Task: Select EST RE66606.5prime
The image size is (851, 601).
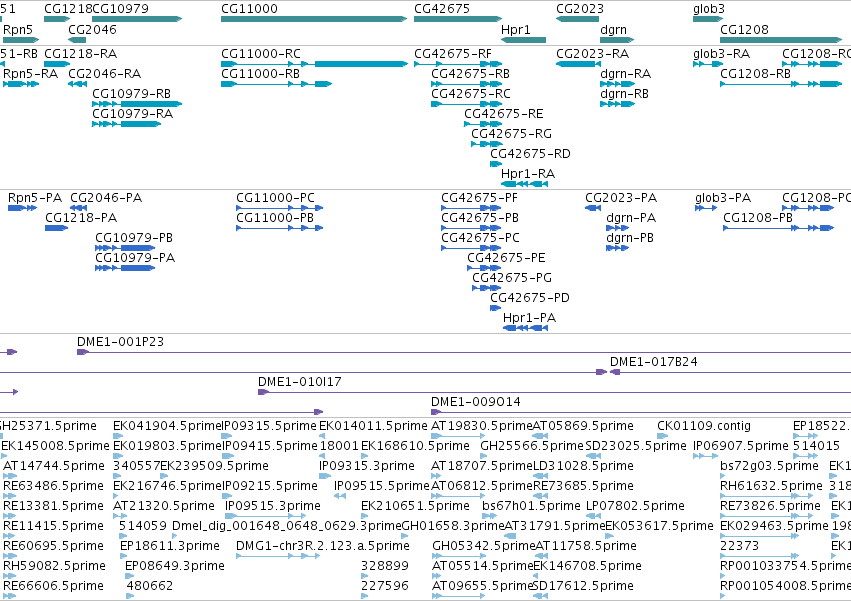Action: 53,586
